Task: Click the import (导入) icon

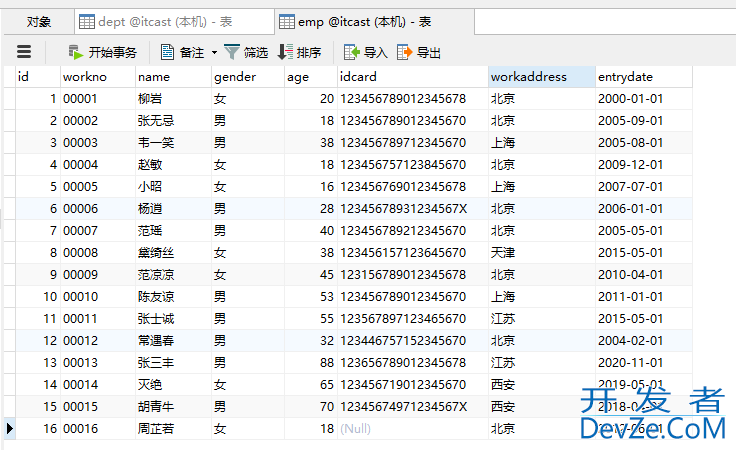Action: (x=352, y=52)
